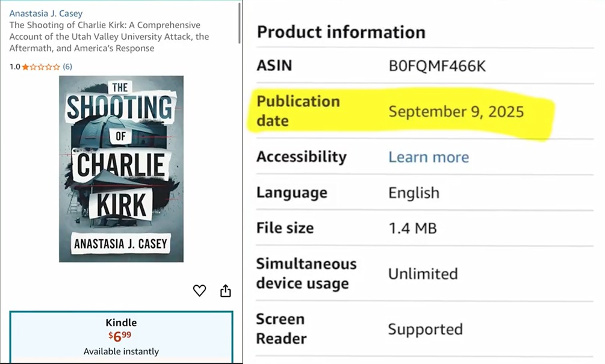Select the Kindle format option box

tap(121, 337)
